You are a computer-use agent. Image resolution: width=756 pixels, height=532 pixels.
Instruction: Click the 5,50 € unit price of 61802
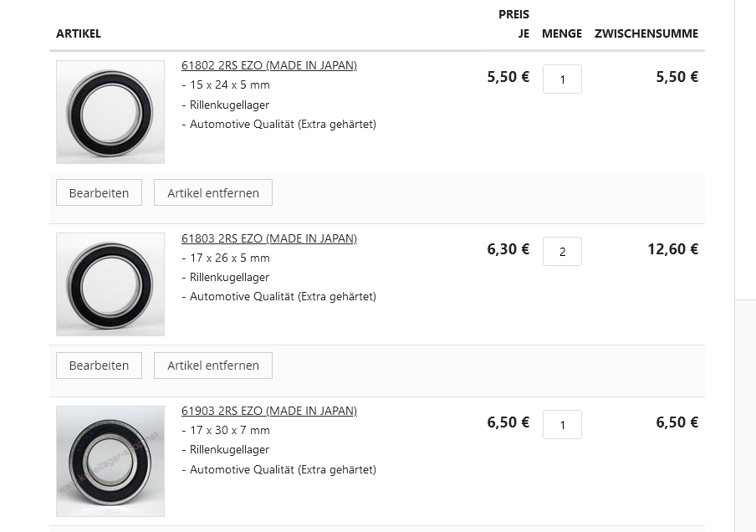(x=508, y=77)
